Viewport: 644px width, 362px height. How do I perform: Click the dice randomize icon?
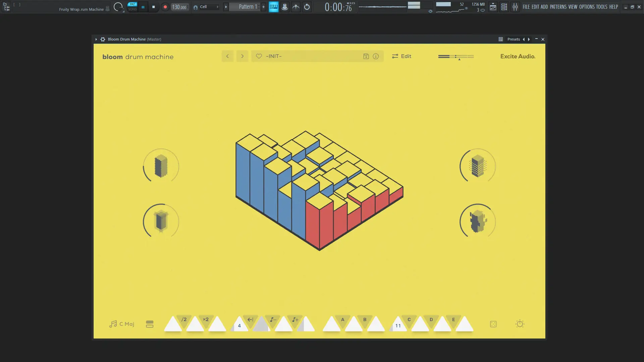tap(493, 324)
